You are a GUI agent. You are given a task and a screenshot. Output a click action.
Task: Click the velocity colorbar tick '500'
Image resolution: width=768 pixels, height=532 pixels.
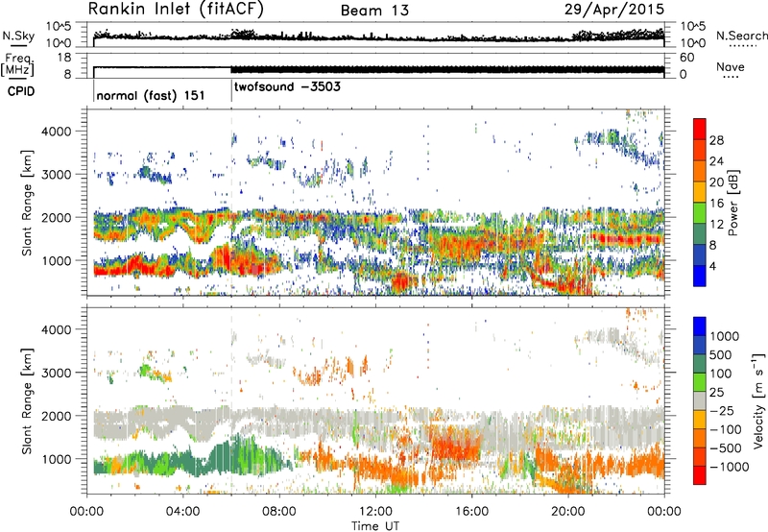[x=721, y=354]
